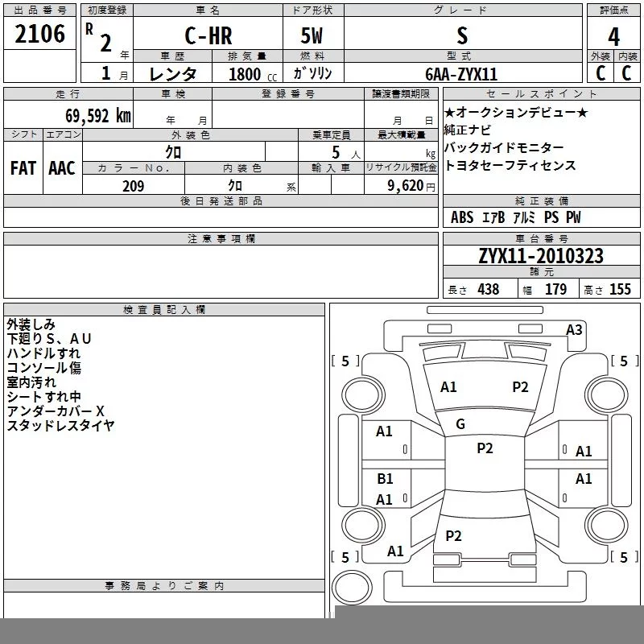The image size is (644, 644).
Task: Click the inspector note 外装しみ
Action: coord(31,324)
